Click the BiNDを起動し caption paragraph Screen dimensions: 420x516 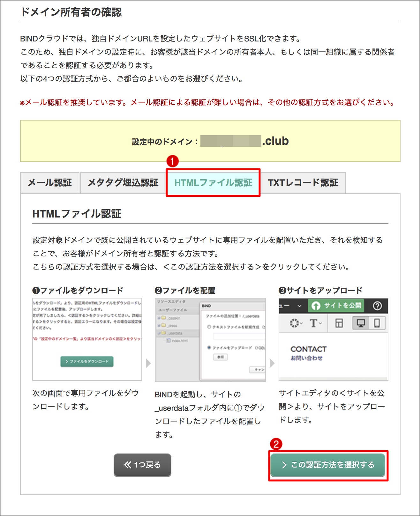pos(210,414)
